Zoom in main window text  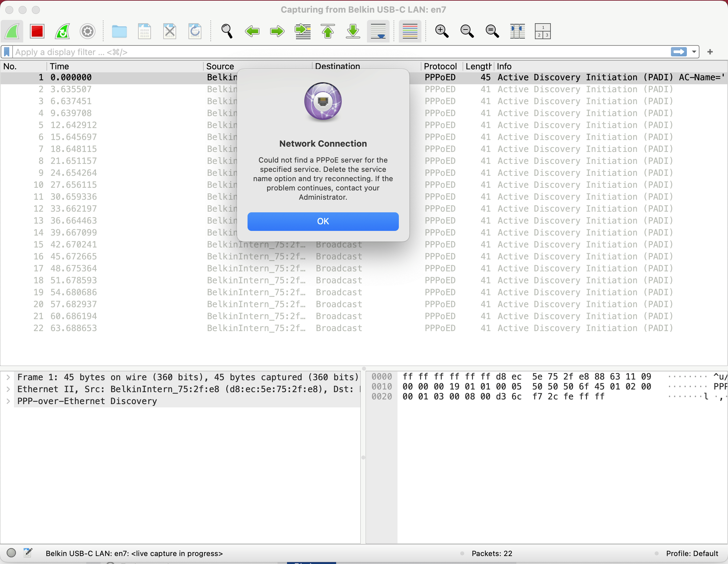click(x=442, y=31)
